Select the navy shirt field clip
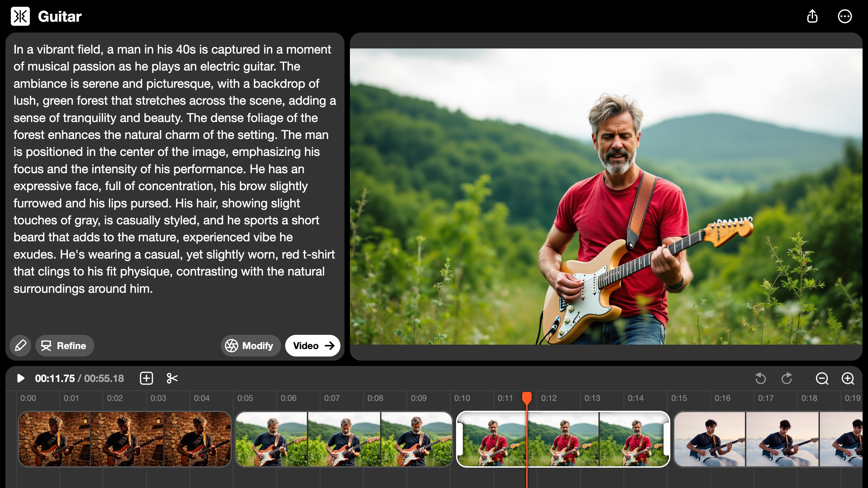 tap(344, 439)
